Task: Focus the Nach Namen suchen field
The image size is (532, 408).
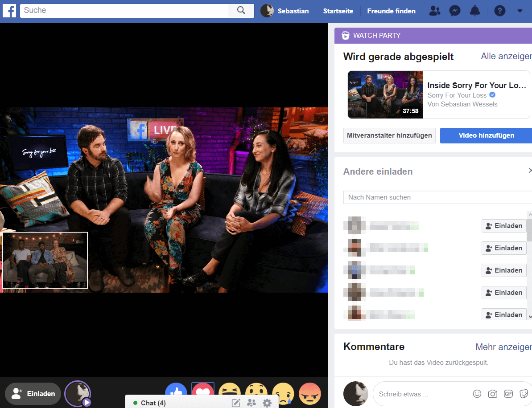Action: [437, 197]
